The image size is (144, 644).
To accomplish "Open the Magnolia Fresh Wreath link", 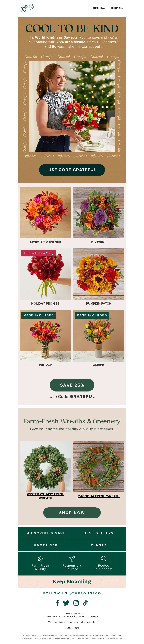I will 98,496.
